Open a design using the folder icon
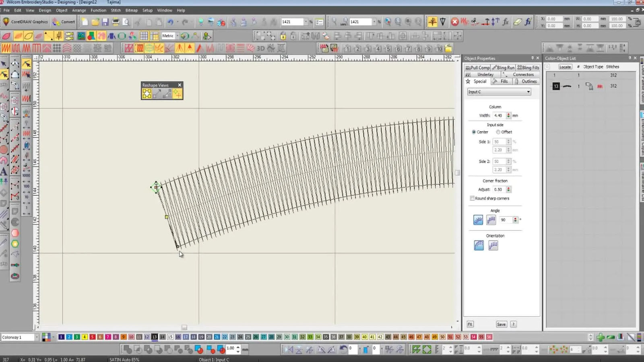This screenshot has width=644, height=362. click(x=95, y=22)
